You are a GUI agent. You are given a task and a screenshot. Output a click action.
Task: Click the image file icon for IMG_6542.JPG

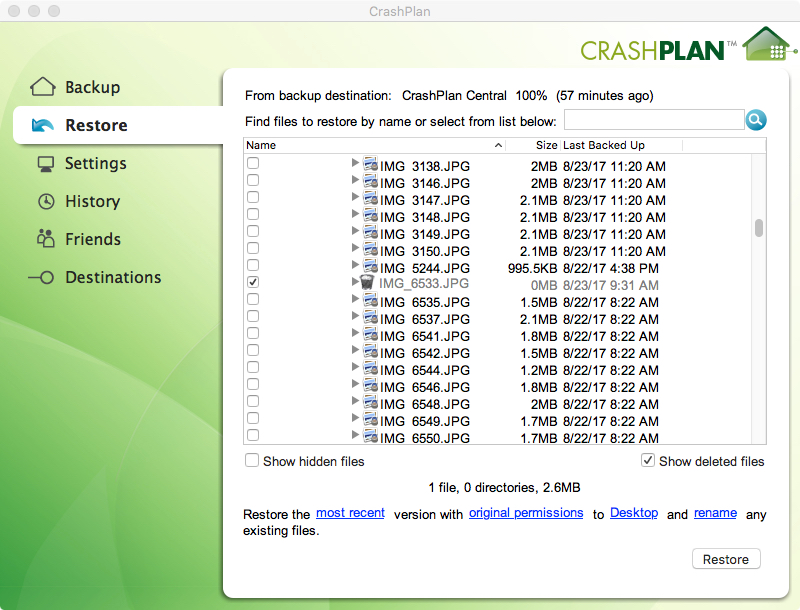coord(370,351)
